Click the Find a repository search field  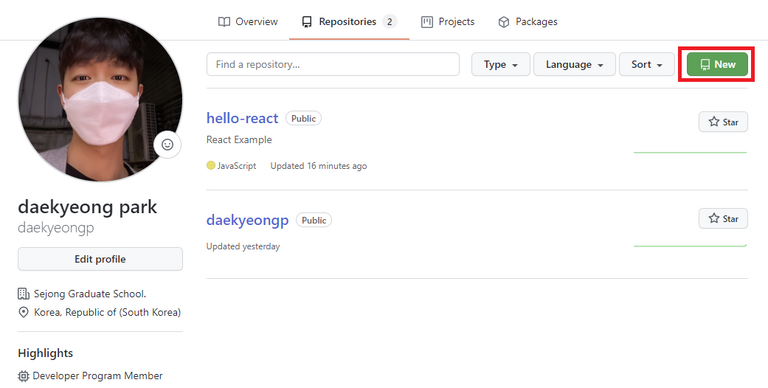[333, 64]
